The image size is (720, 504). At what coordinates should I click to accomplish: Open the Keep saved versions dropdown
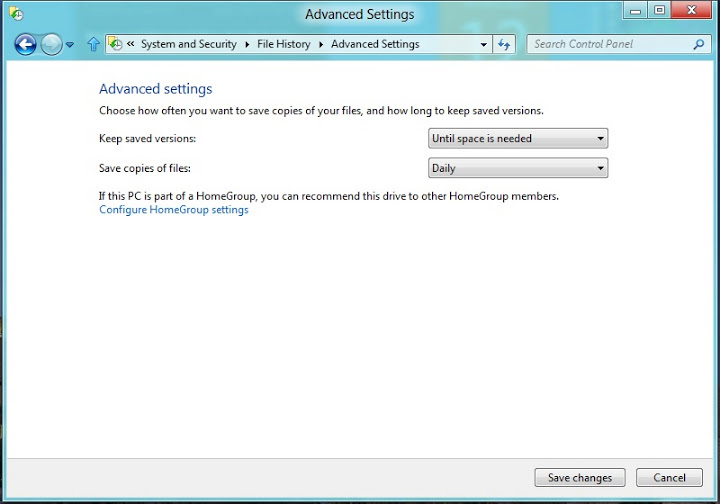click(518, 139)
